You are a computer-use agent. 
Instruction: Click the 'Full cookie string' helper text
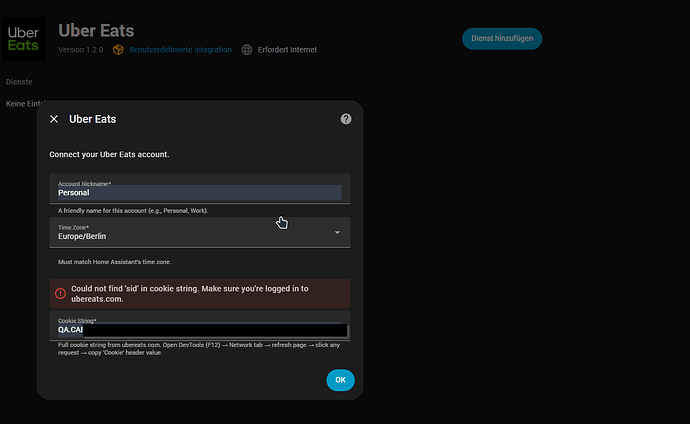pyautogui.click(x=199, y=349)
